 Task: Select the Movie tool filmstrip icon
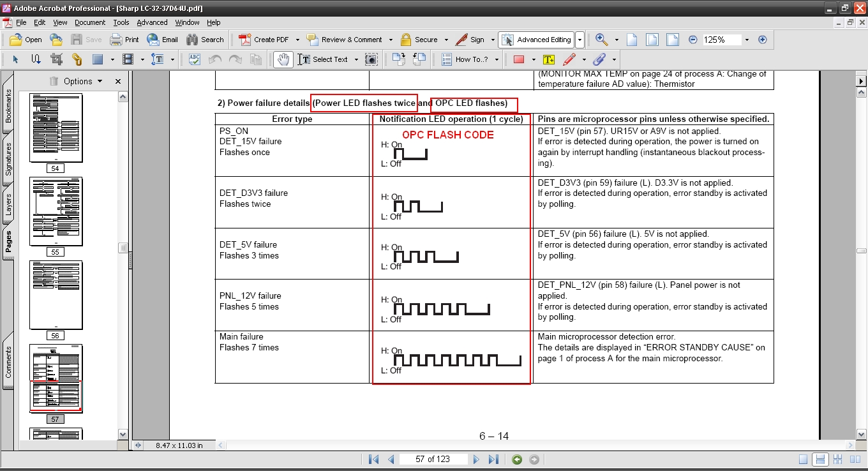coord(128,59)
